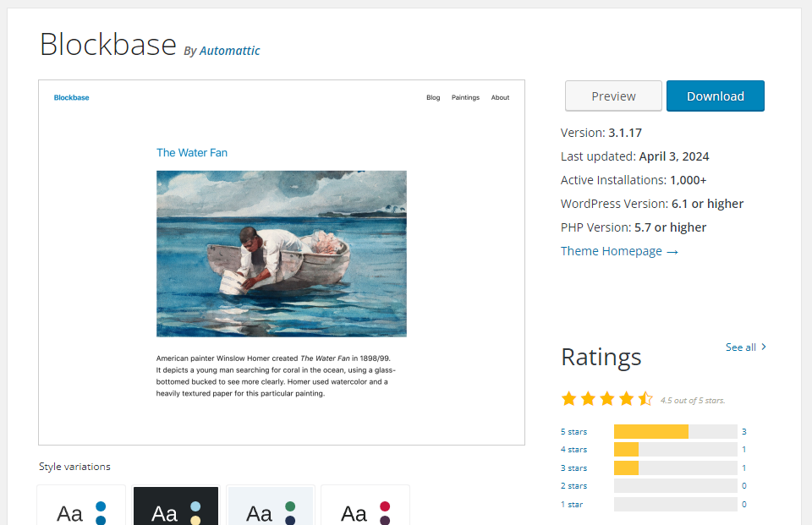This screenshot has height=525, width=812.
Task: Click The Water Fan post title
Action: click(192, 153)
